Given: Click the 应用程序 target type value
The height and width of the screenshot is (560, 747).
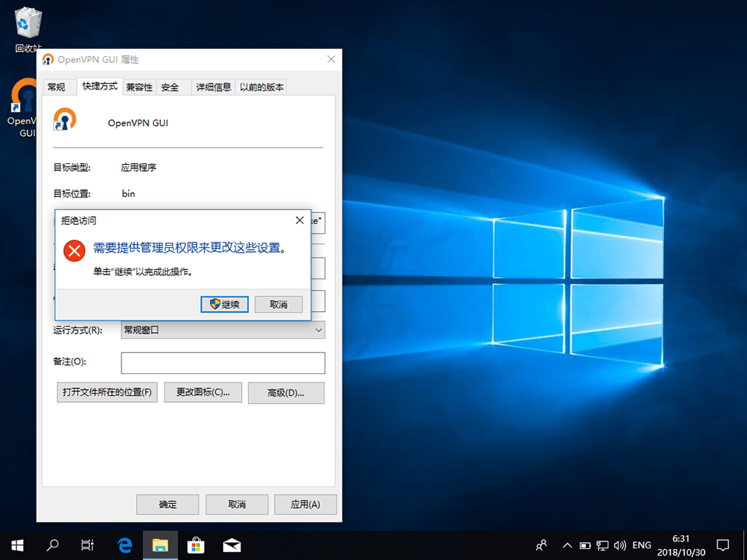Looking at the screenshot, I should tap(139, 168).
